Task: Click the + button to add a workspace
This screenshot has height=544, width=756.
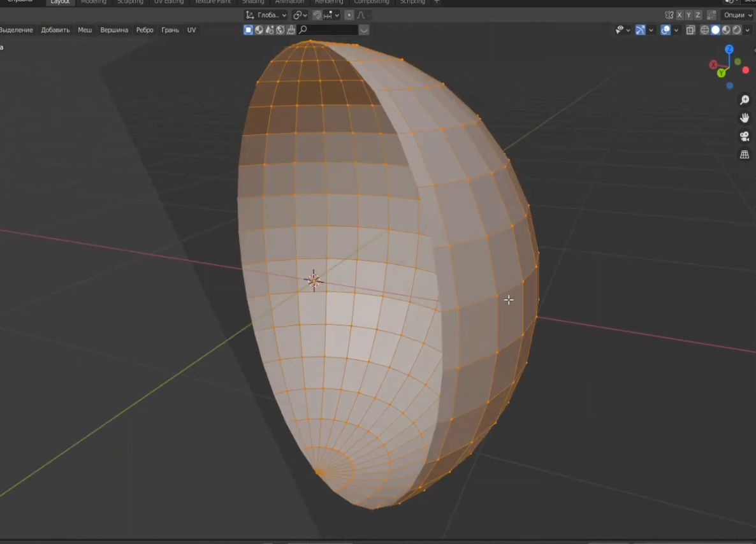Action: (436, 2)
